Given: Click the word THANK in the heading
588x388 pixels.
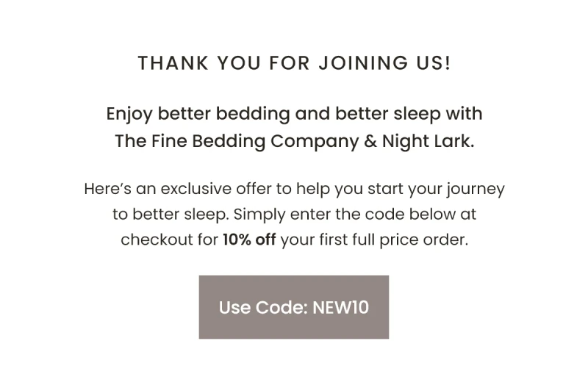Looking at the screenshot, I should point(173,62).
